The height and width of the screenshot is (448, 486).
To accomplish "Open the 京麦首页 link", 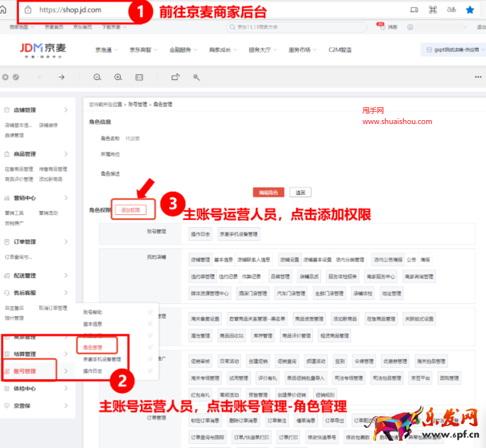I will coord(54,27).
